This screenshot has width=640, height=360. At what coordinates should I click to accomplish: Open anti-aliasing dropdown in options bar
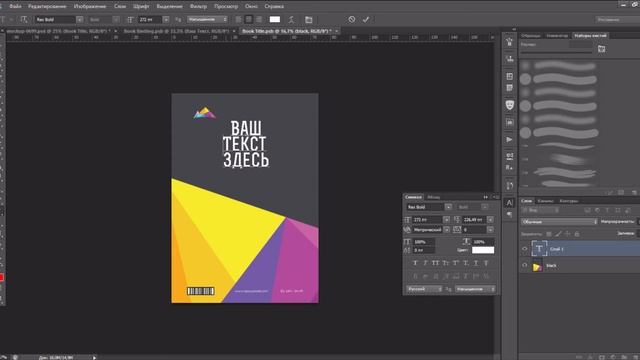pos(207,20)
